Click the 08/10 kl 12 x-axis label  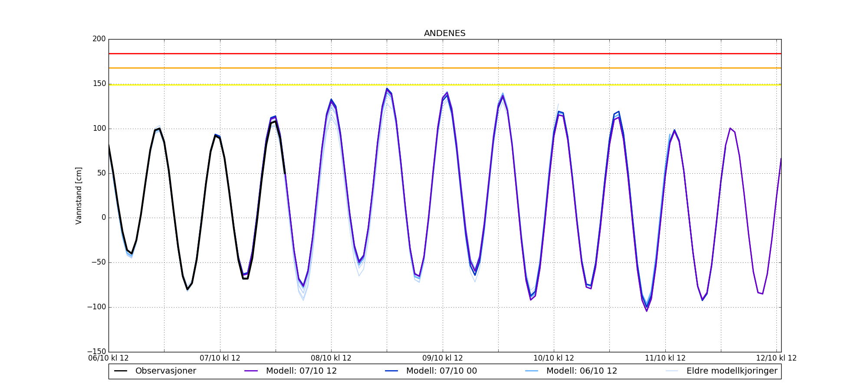pos(331,358)
